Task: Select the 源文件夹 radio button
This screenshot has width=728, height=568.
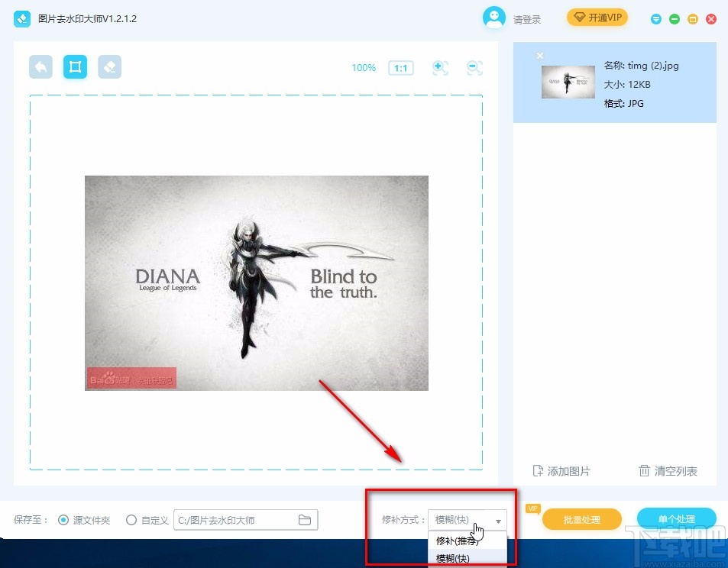Action: point(63,520)
